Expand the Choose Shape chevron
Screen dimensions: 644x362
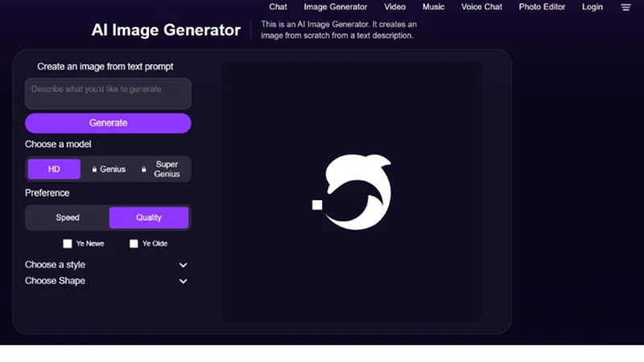[184, 281]
